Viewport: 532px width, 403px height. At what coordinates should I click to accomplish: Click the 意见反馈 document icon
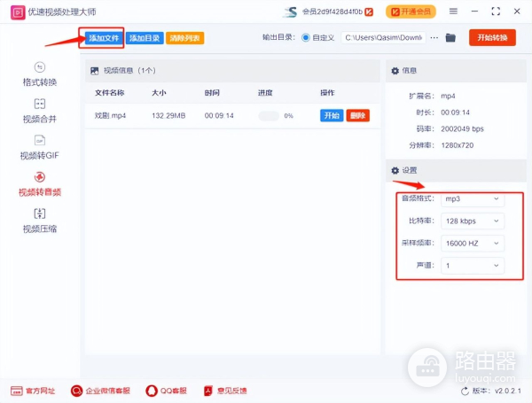coord(208,391)
